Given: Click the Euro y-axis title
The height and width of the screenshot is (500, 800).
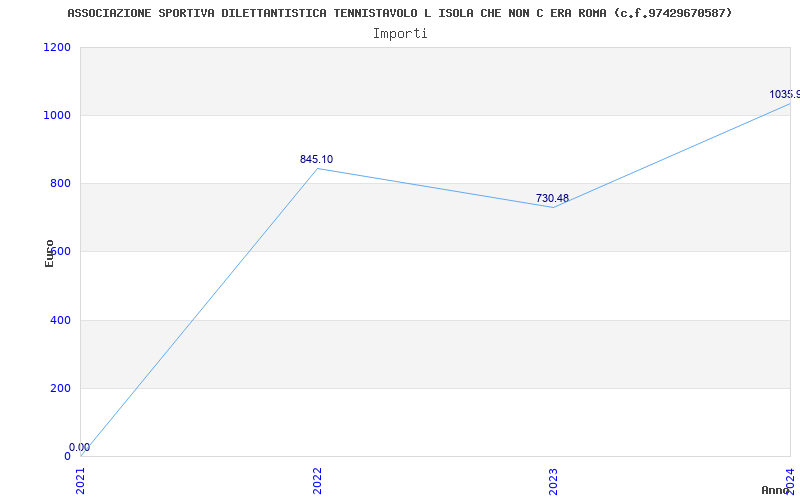Looking at the screenshot, I should pyautogui.click(x=49, y=254).
